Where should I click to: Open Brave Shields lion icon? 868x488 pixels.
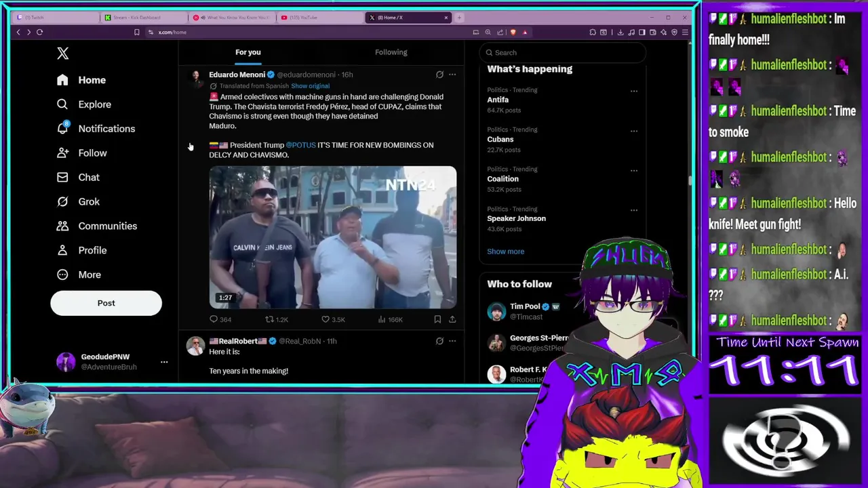click(x=513, y=32)
